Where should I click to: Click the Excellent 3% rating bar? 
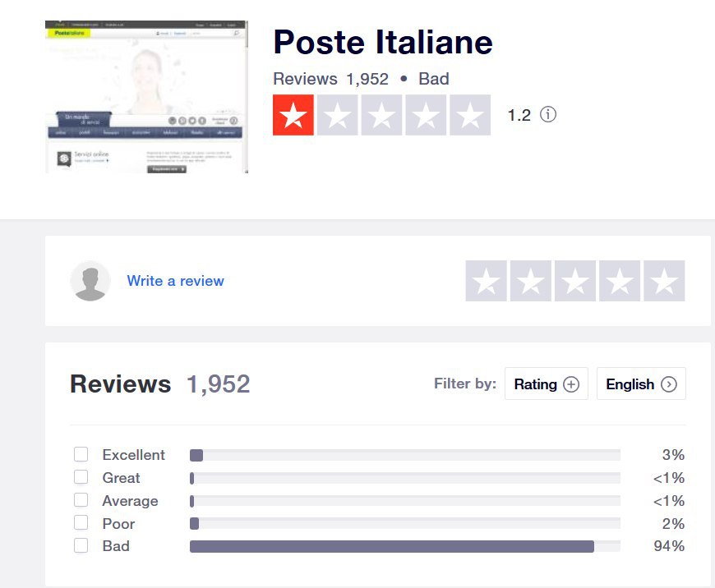click(x=405, y=455)
